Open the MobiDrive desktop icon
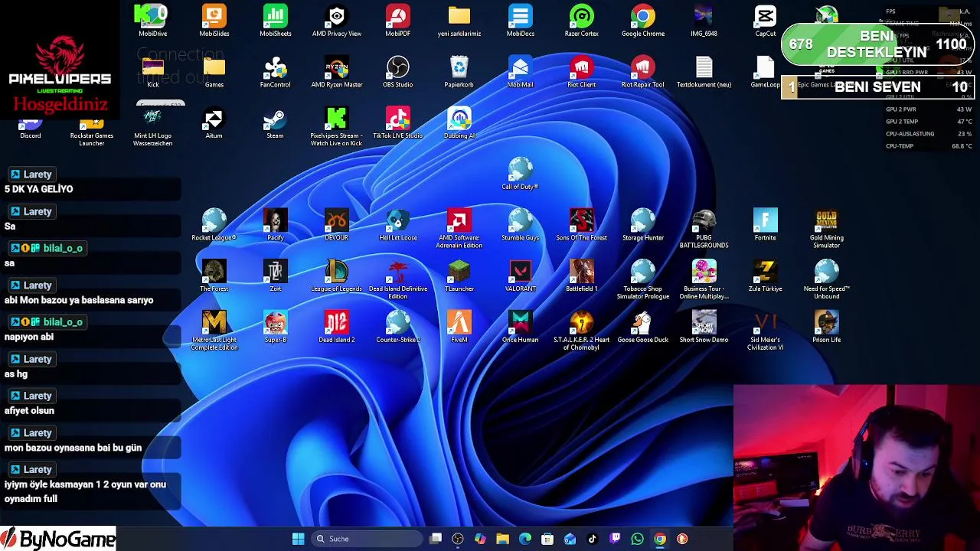The width and height of the screenshot is (980, 551). point(152,21)
